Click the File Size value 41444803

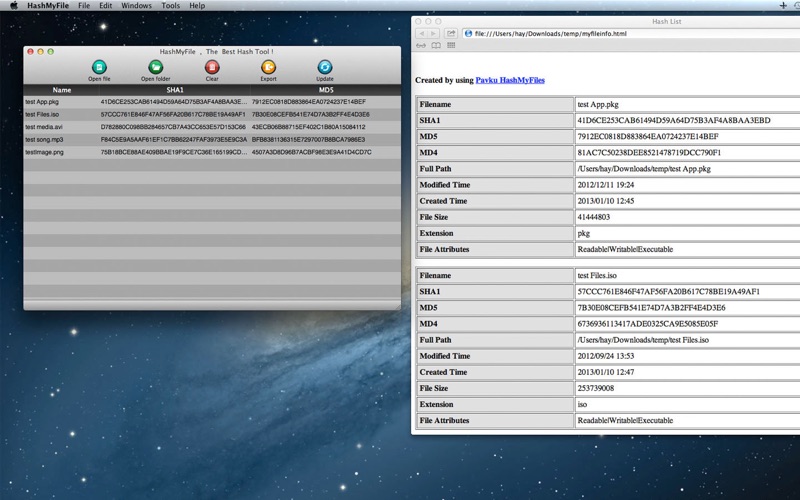(x=593, y=217)
